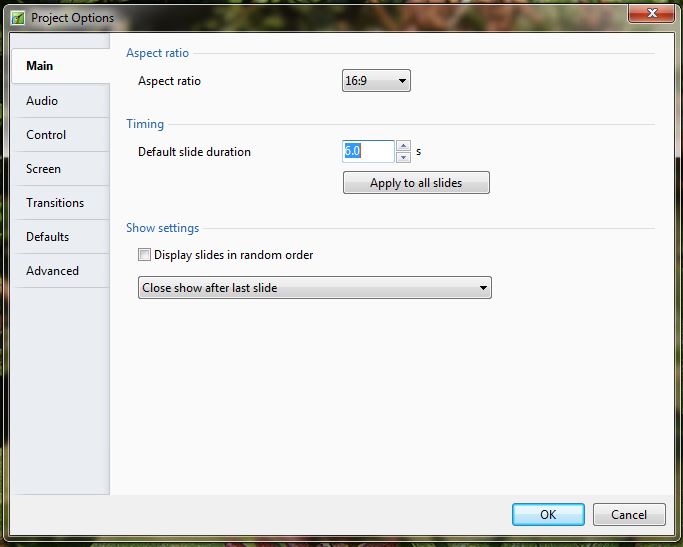This screenshot has width=683, height=547.
Task: Click the default slide duration field
Action: pyautogui.click(x=367, y=151)
